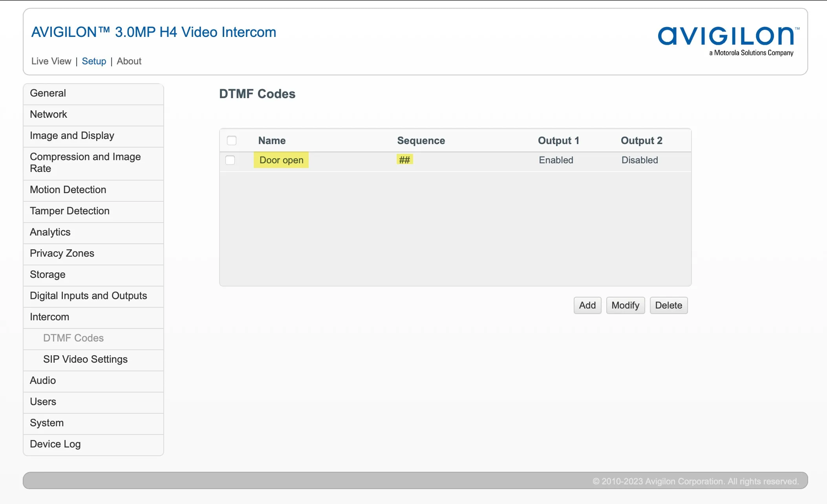Image resolution: width=827 pixels, height=504 pixels.
Task: Open Audio settings
Action: [93, 381]
